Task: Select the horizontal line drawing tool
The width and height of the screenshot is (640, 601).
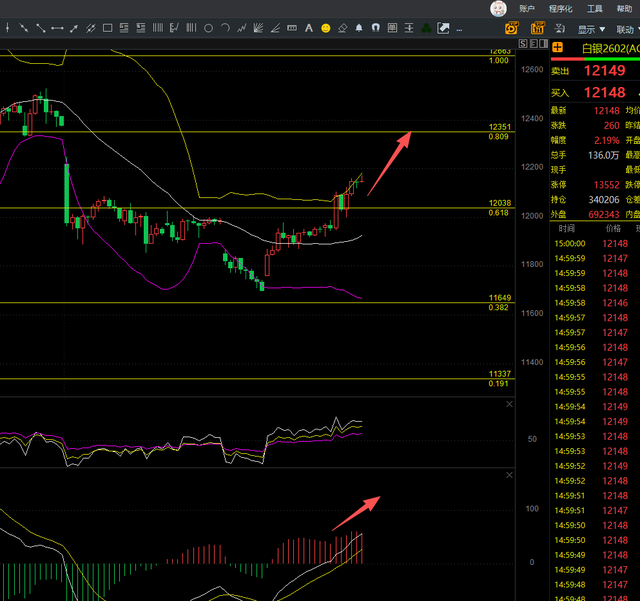Action: point(57,28)
